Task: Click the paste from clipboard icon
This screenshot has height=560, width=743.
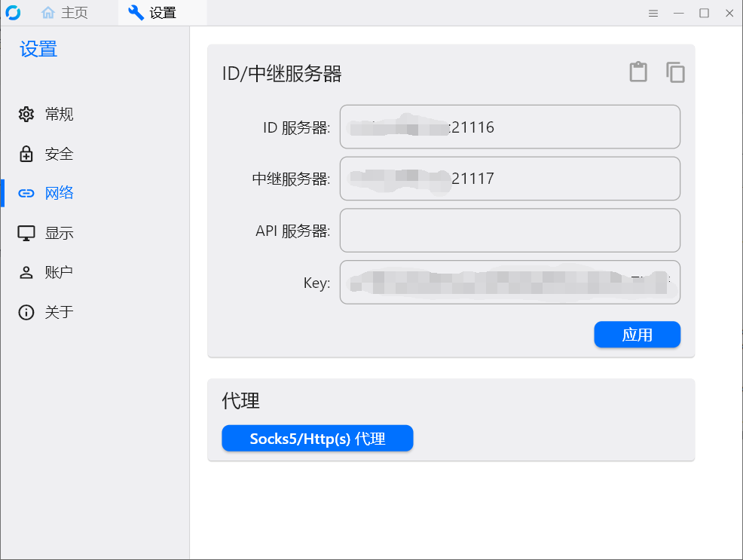Action: pyautogui.click(x=638, y=72)
